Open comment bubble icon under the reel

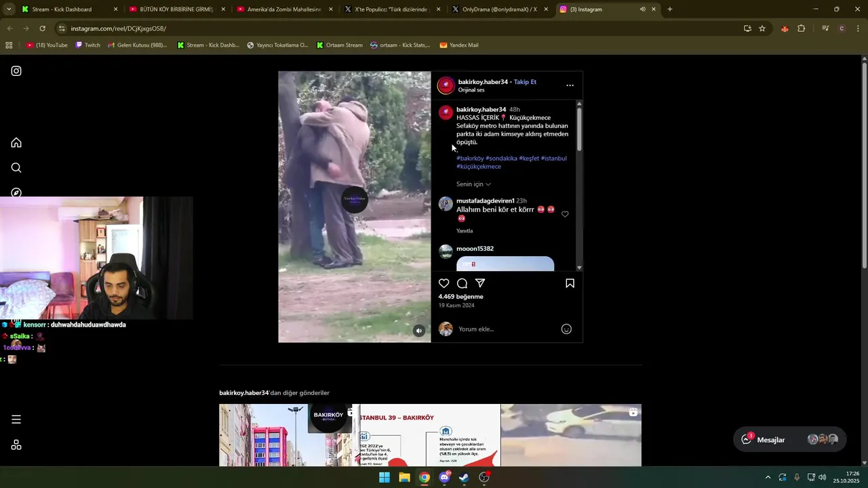[x=462, y=283]
